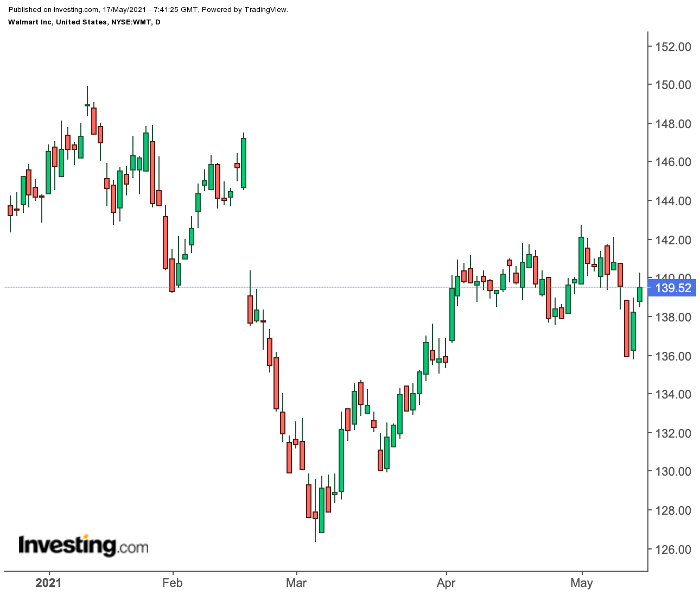This screenshot has height=594, width=700.
Task: Click the 2021 date axis label
Action: [x=48, y=584]
